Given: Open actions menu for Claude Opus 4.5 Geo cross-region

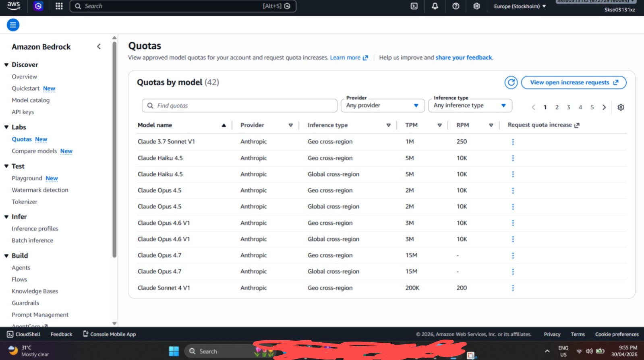Looking at the screenshot, I should (x=513, y=190).
